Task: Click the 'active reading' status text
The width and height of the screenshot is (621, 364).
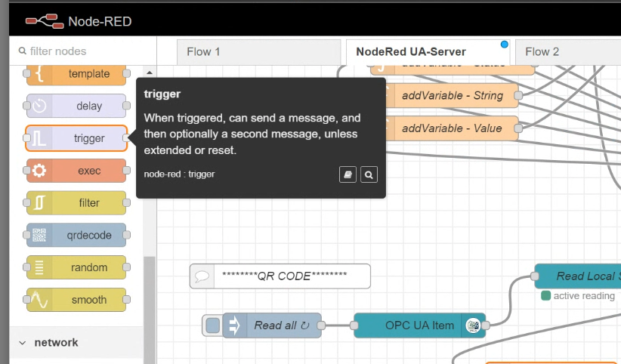Action: pyautogui.click(x=584, y=296)
